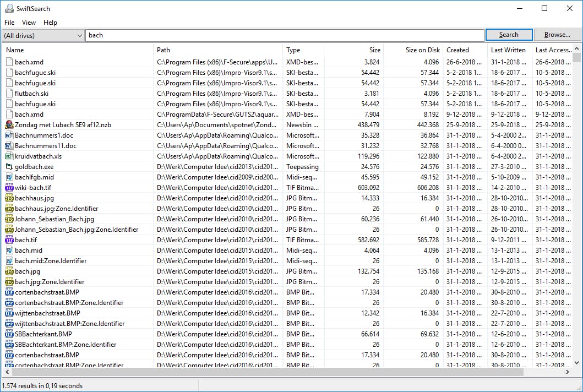
Task: Click inside the bach search field
Action: (x=220, y=34)
